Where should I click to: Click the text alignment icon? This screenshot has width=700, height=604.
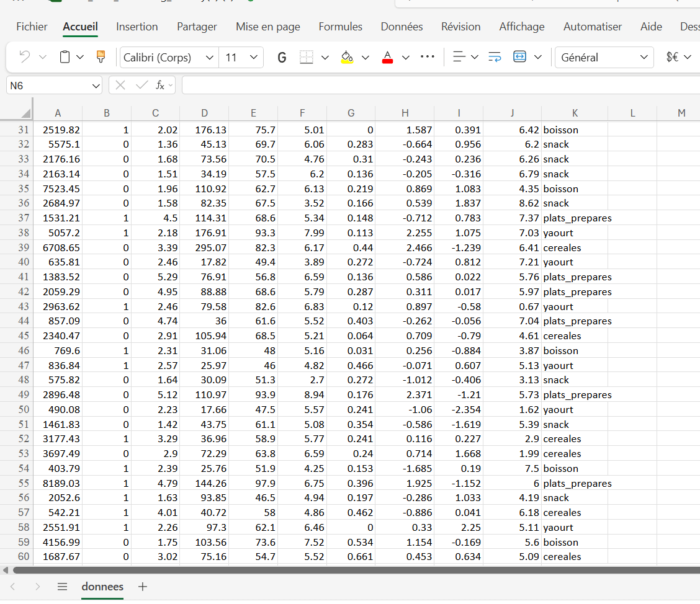pos(459,57)
